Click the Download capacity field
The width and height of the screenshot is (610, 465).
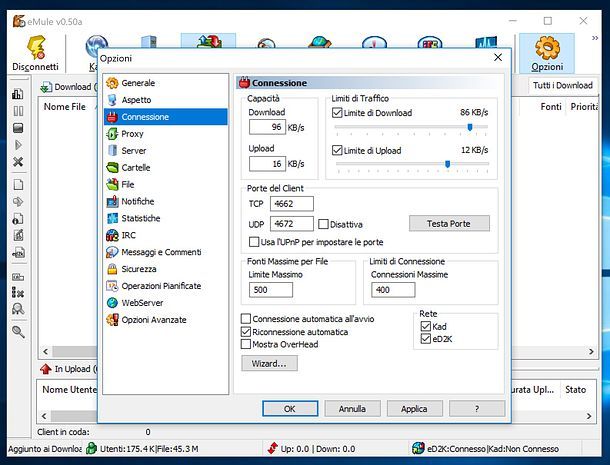point(267,127)
